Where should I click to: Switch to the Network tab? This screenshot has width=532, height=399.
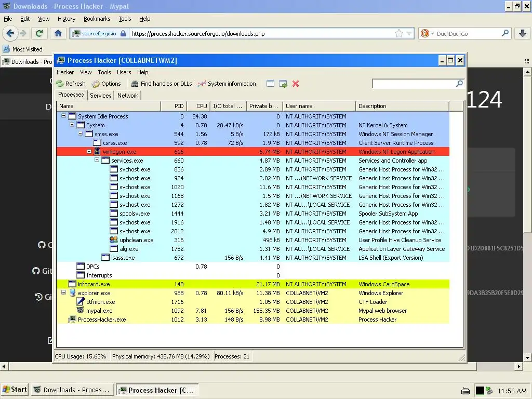point(128,96)
